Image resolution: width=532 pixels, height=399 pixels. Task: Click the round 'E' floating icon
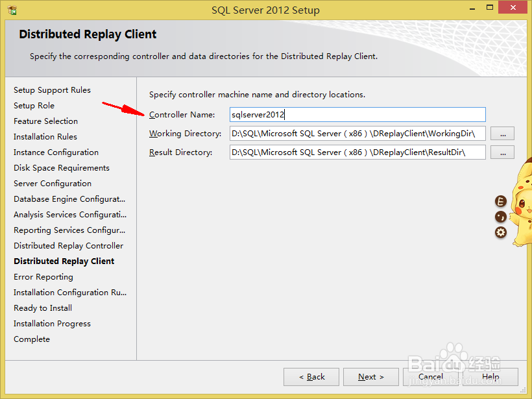(x=500, y=201)
